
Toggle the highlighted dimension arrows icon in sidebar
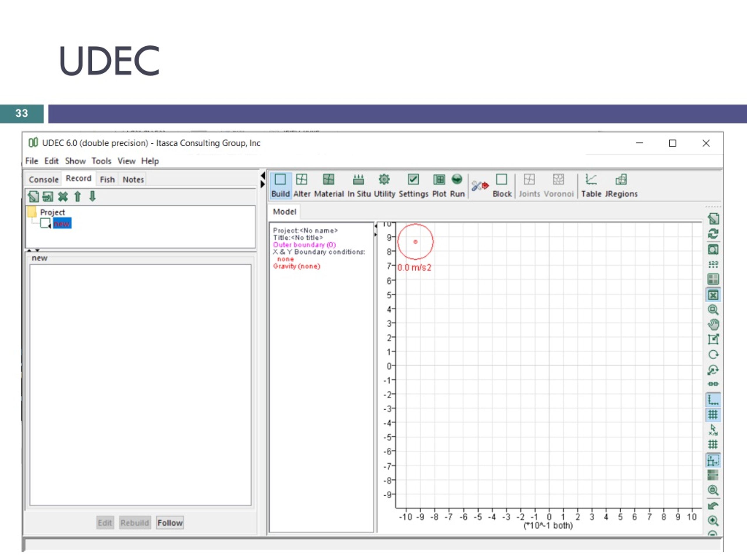[x=713, y=461]
